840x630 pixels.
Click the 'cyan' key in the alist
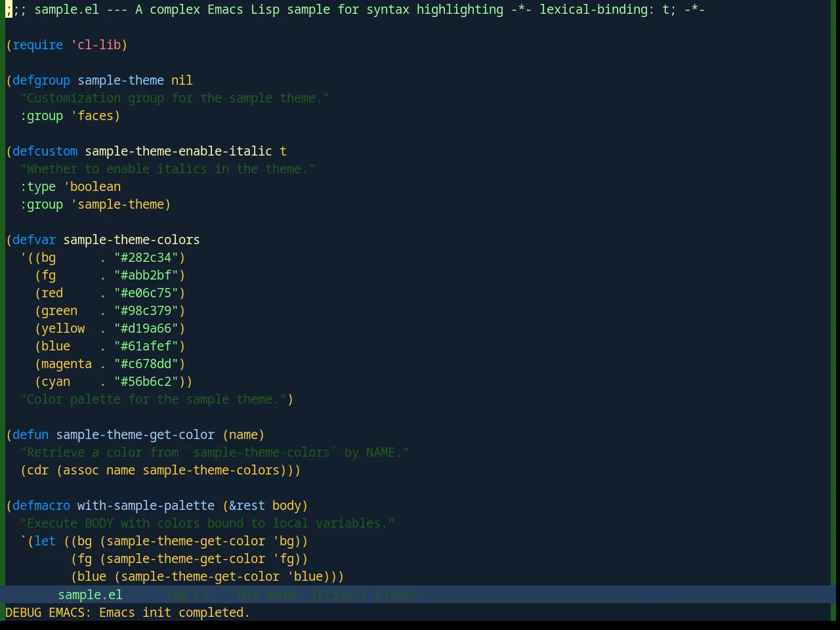pyautogui.click(x=56, y=381)
